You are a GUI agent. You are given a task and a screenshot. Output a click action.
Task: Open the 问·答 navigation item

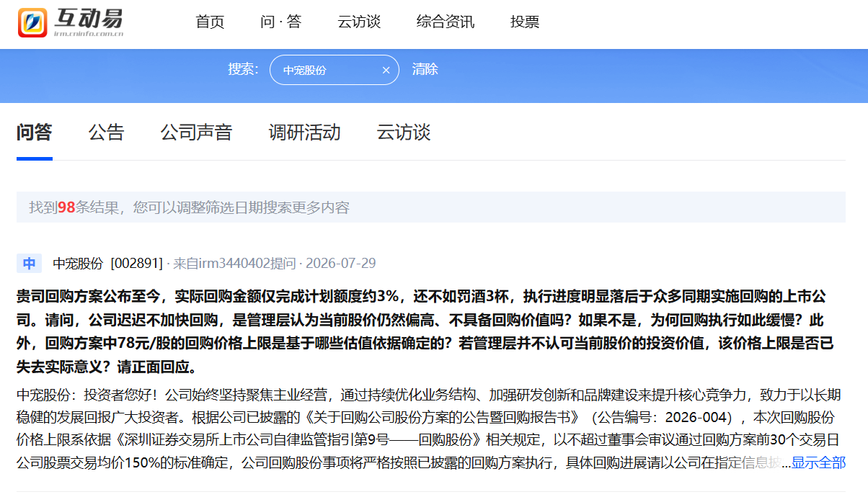(280, 22)
